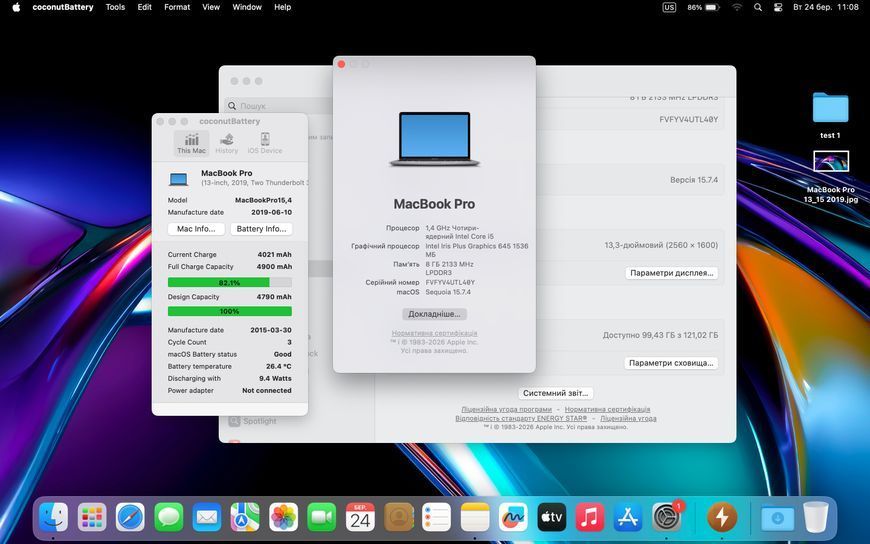Click the MacBook Pro image in About window
This screenshot has width=870, height=544.
coord(434,139)
